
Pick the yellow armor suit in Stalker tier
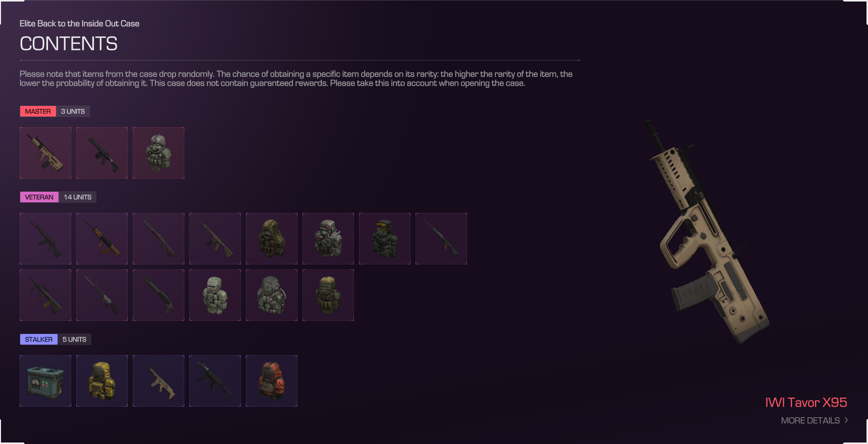click(102, 381)
